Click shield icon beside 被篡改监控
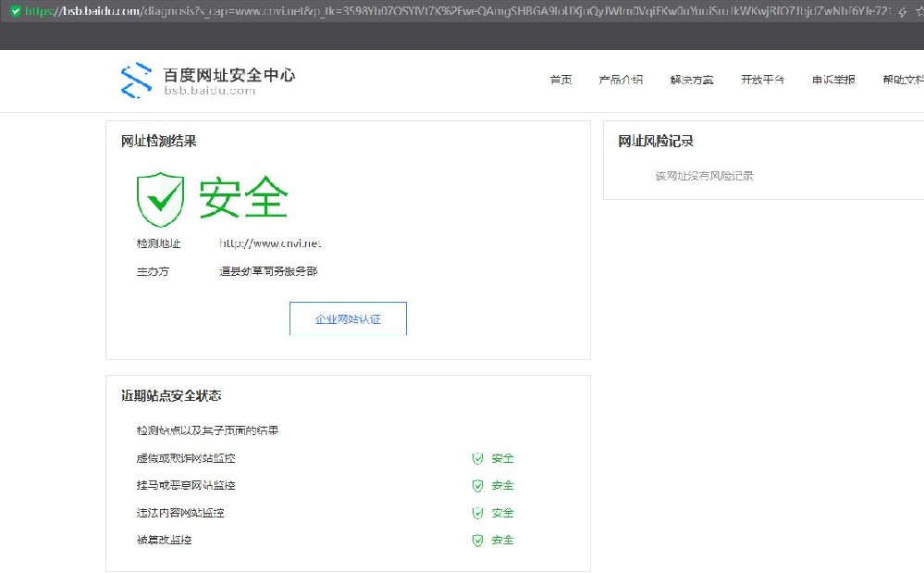924x573 pixels. click(478, 540)
